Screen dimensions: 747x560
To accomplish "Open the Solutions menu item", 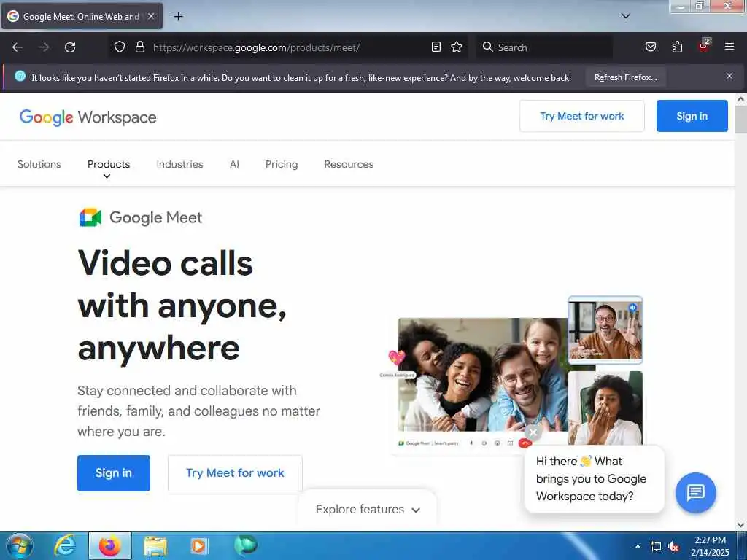I will (39, 164).
